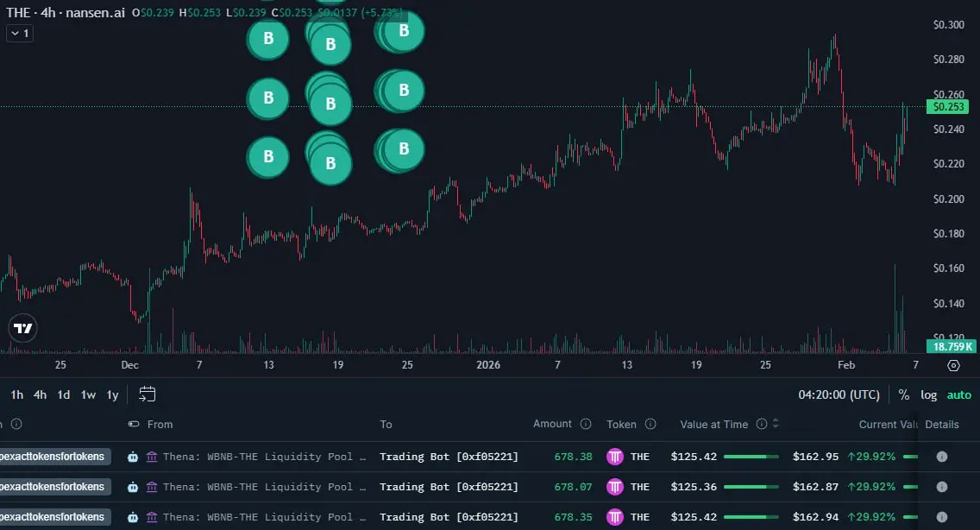Click the Details column header
The image size is (980, 530).
(942, 424)
